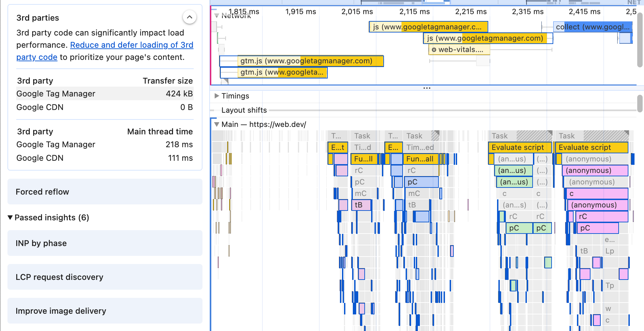Collapse the Network track
The image size is (644, 331).
pos(216,16)
